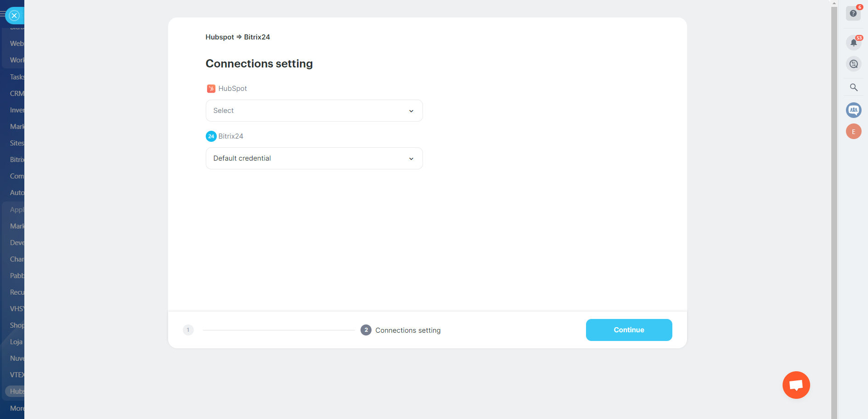
Task: Open user avatar labeled E
Action: click(x=853, y=132)
